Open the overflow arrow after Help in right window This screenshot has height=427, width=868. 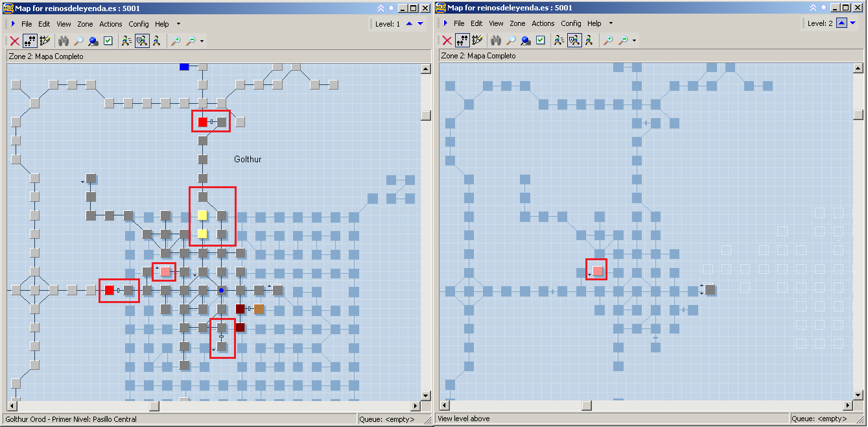click(611, 24)
